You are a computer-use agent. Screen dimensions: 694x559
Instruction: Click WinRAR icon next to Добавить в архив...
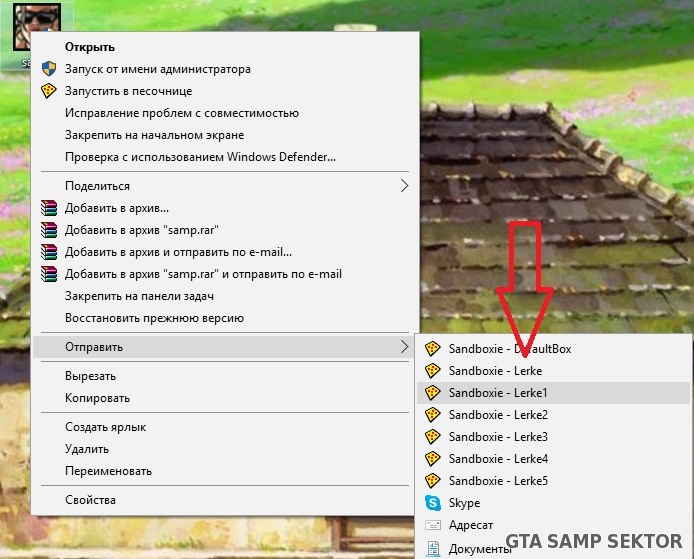click(49, 208)
